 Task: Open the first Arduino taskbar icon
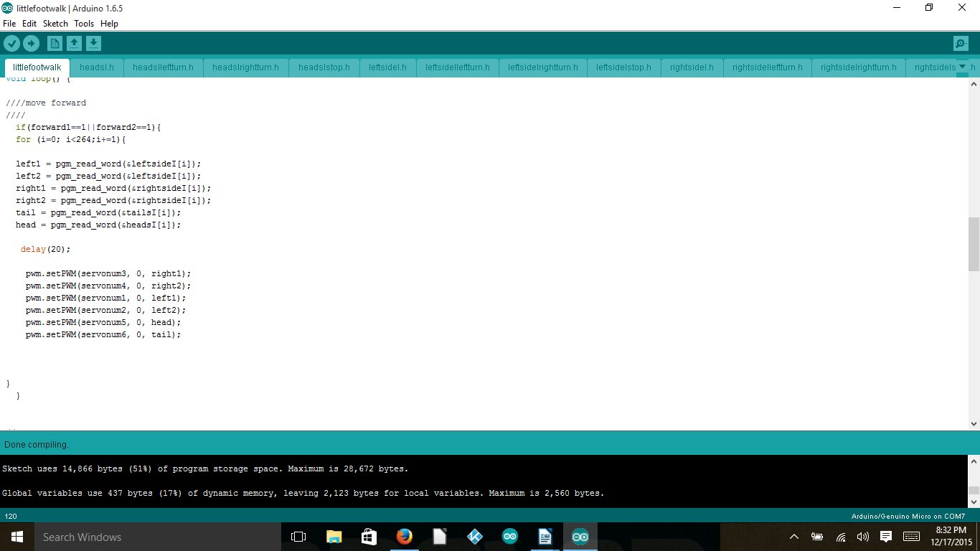tap(509, 537)
